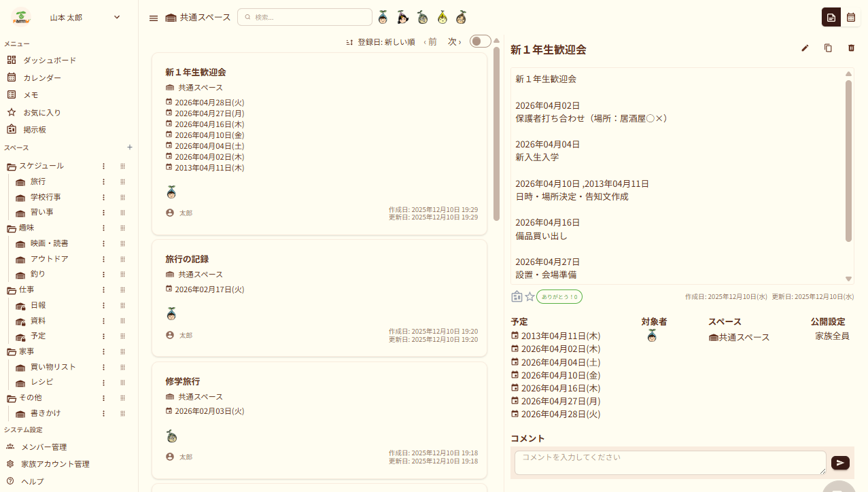Click the detail memo text scrollbar

click(x=848, y=160)
